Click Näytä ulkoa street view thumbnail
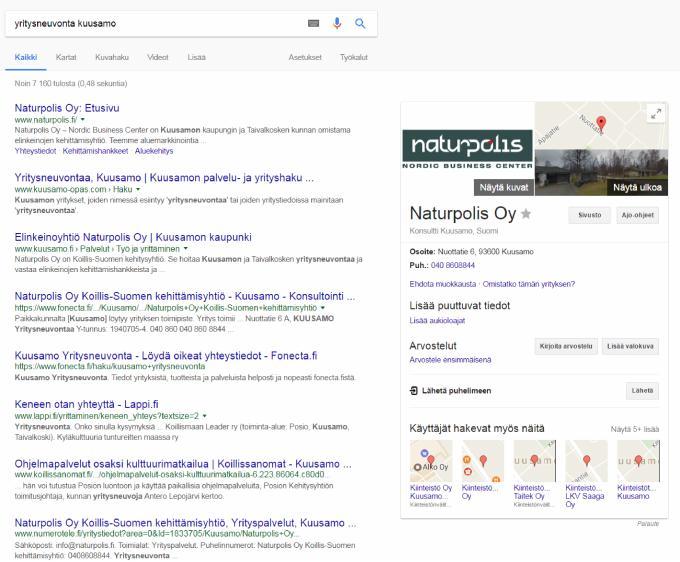The image size is (680, 562). [x=602, y=173]
